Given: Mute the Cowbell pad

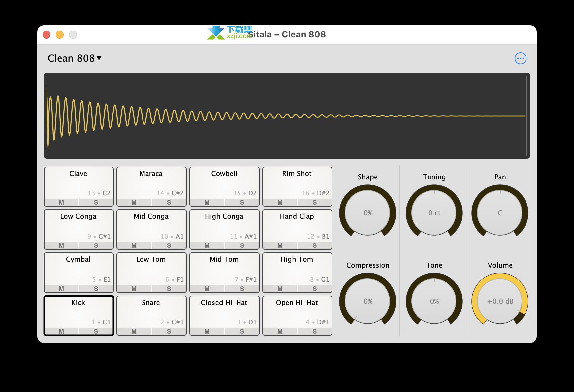Looking at the screenshot, I should point(207,202).
